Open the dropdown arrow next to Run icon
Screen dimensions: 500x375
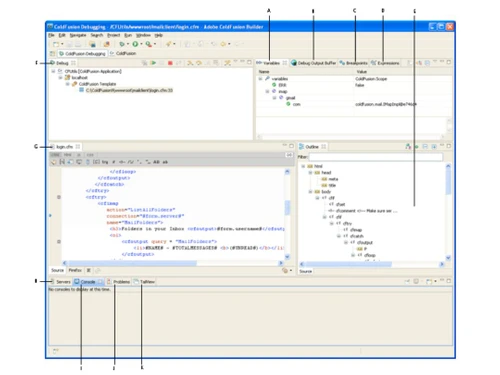(141, 44)
